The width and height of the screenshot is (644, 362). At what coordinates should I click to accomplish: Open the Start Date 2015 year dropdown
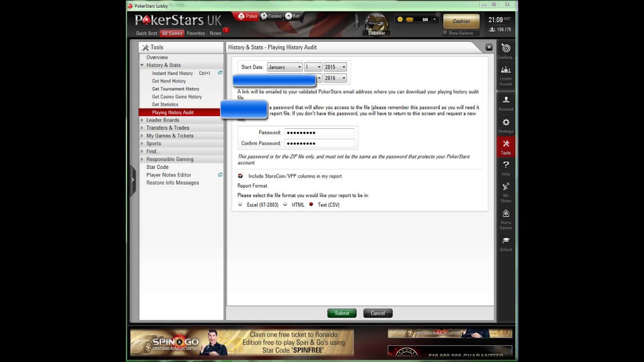point(335,67)
